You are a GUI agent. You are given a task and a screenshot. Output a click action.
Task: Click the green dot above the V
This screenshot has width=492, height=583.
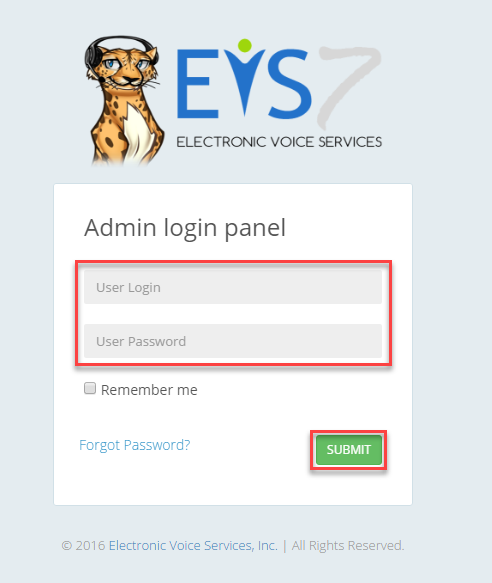click(x=245, y=45)
